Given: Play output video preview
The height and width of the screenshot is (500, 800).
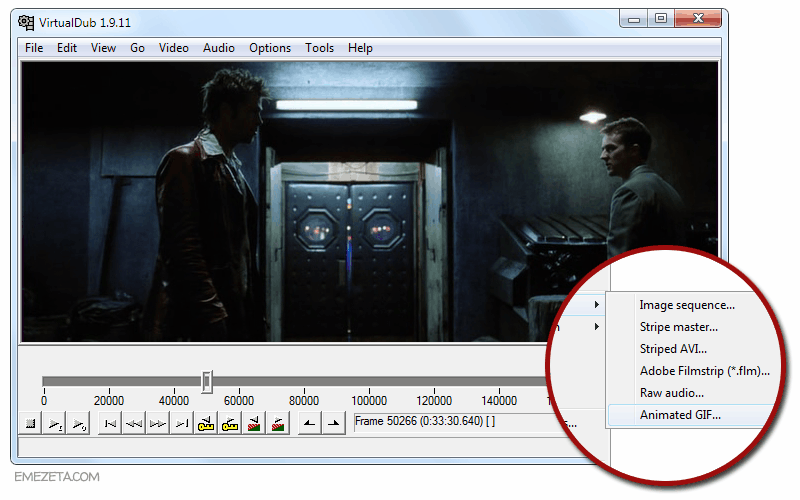Looking at the screenshot, I should tap(79, 423).
